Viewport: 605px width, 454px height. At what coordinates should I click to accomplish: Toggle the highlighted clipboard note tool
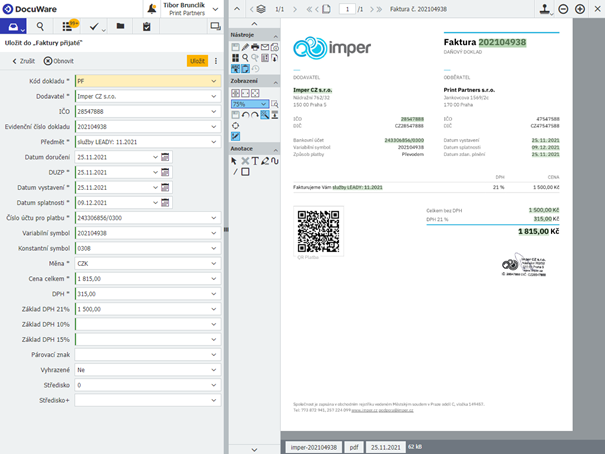[x=245, y=69]
